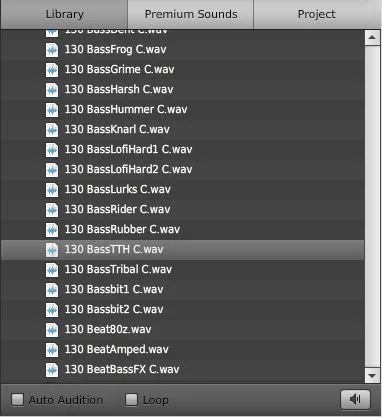Screen dimensions: 382x417
Task: Click the wav icon beside 130 Bassbit2 C.wav
Action: (x=52, y=310)
